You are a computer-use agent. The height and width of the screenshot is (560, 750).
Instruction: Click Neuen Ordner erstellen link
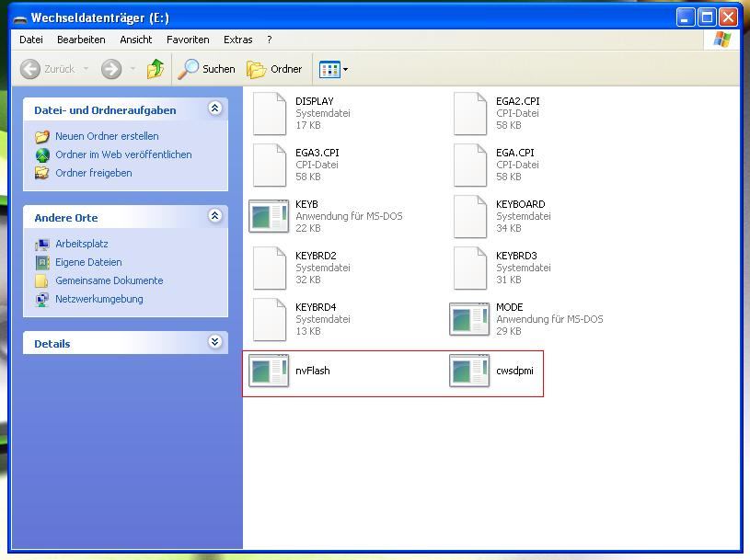107,136
